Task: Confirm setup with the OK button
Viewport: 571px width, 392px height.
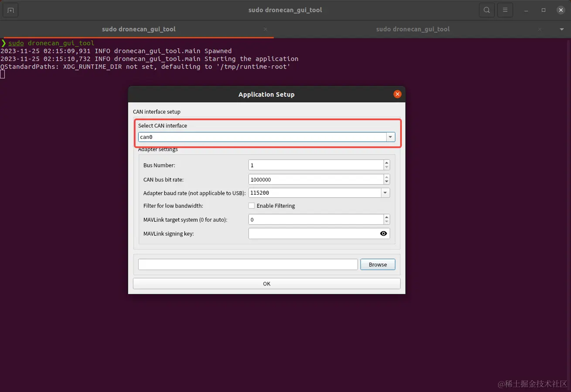Action: 267,284
